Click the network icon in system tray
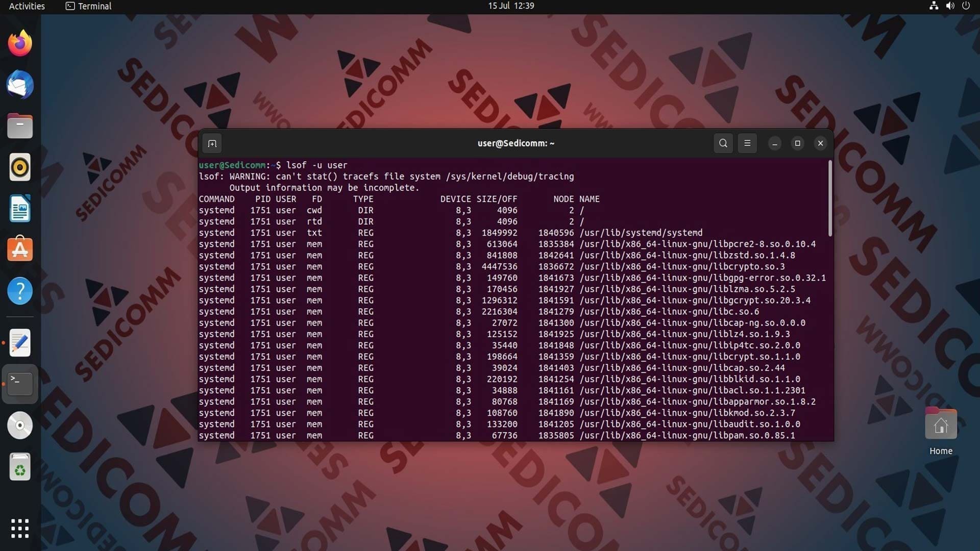 pyautogui.click(x=934, y=6)
